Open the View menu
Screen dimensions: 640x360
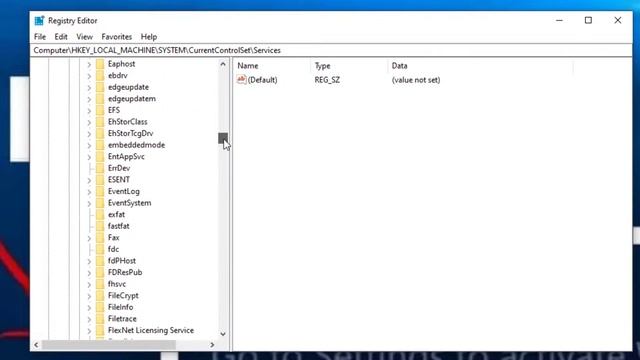click(x=84, y=37)
